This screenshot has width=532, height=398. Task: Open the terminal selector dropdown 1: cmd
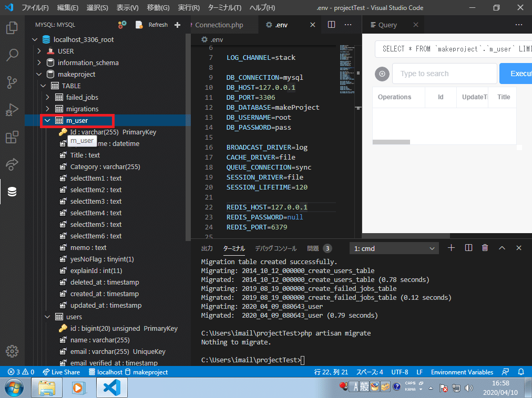394,248
